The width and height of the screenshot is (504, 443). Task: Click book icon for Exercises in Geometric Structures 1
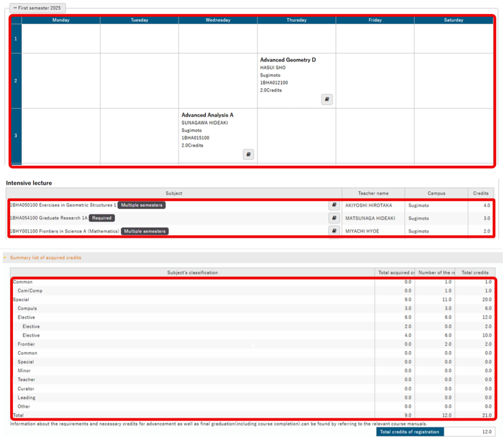tap(334, 205)
